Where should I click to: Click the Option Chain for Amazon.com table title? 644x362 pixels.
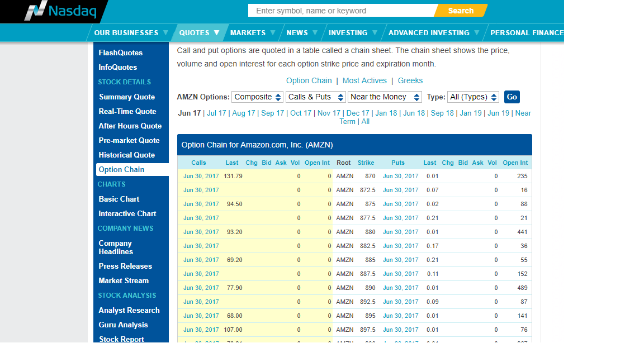257,145
